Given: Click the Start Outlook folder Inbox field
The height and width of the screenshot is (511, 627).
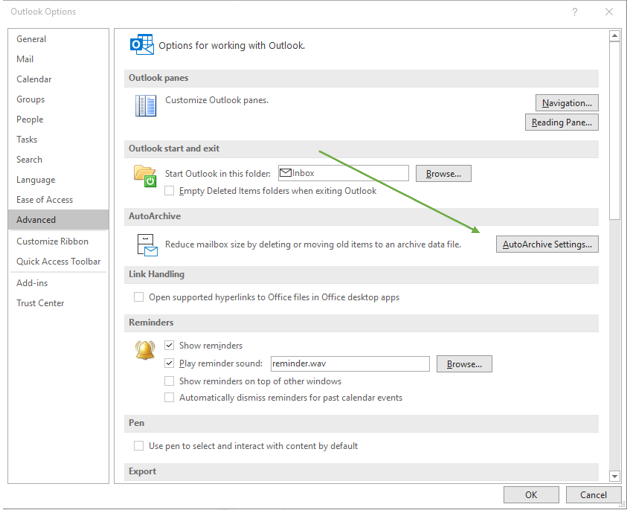Looking at the screenshot, I should [x=343, y=173].
